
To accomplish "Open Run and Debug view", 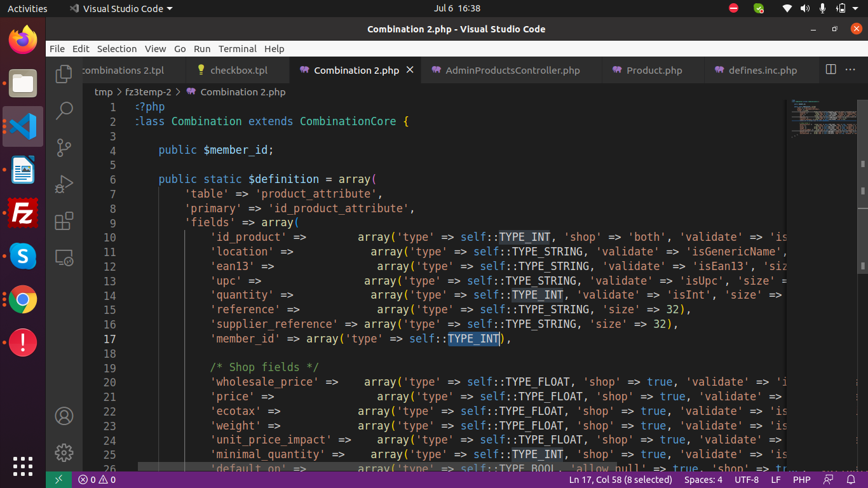I will tap(64, 184).
